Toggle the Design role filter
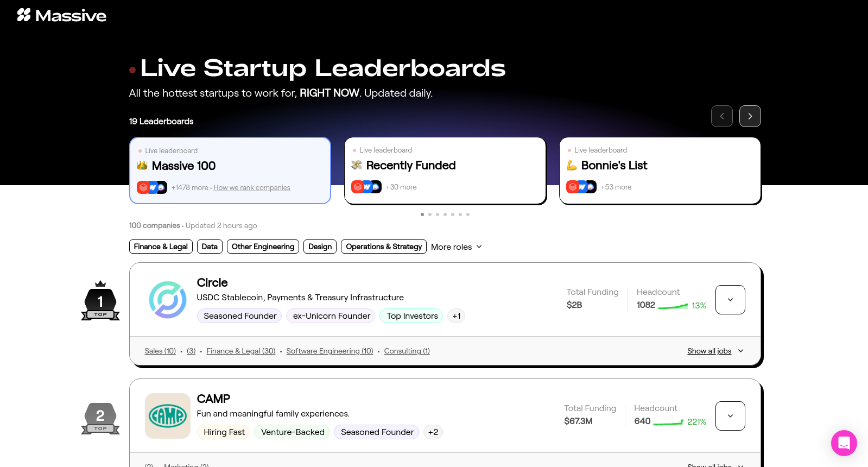This screenshot has width=868, height=467. point(320,247)
